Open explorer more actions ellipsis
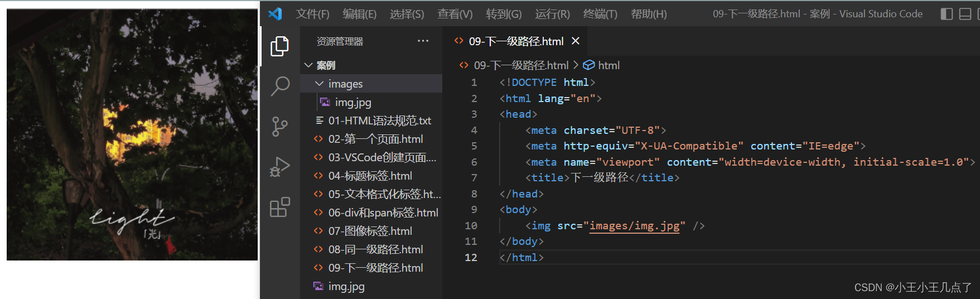The image size is (980, 299). tap(423, 41)
